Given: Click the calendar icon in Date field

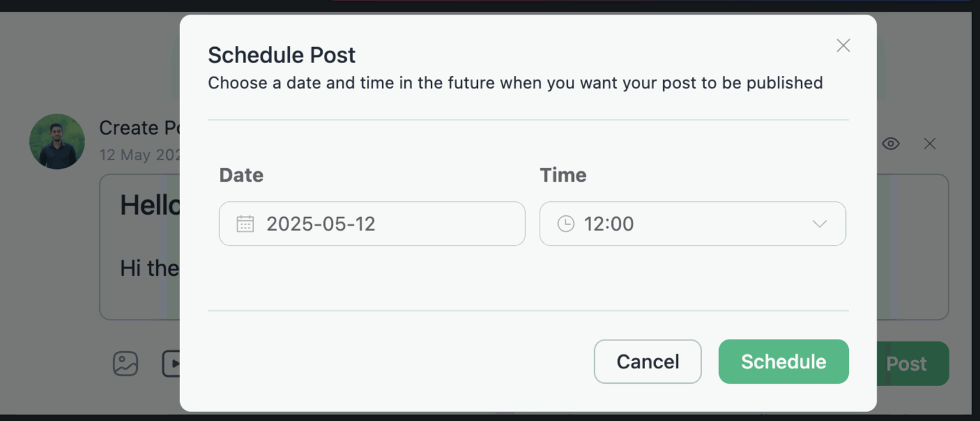Looking at the screenshot, I should [x=245, y=224].
